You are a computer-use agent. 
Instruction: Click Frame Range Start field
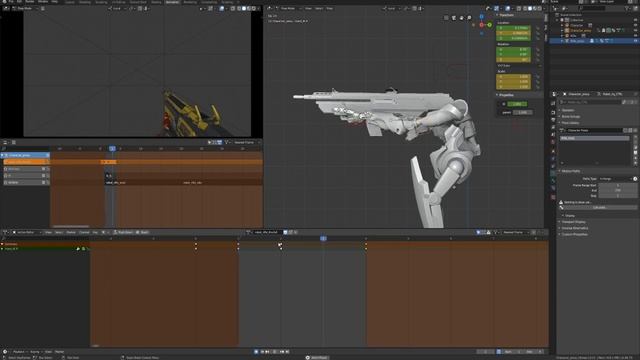[618, 185]
